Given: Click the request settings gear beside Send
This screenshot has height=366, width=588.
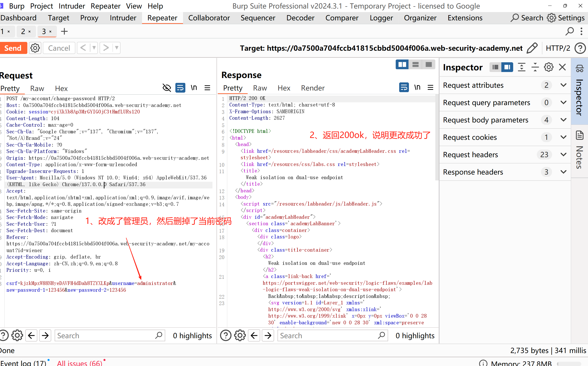Looking at the screenshot, I should pyautogui.click(x=35, y=48).
